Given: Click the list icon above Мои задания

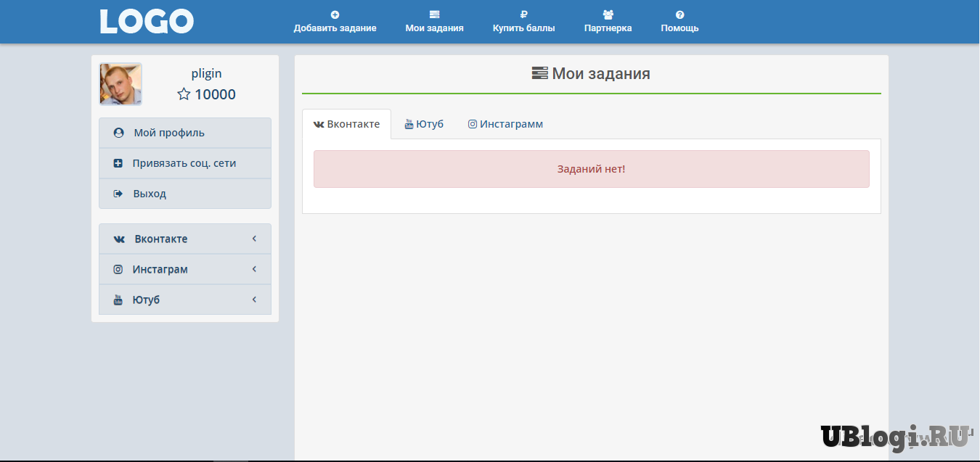Looking at the screenshot, I should click(434, 15).
